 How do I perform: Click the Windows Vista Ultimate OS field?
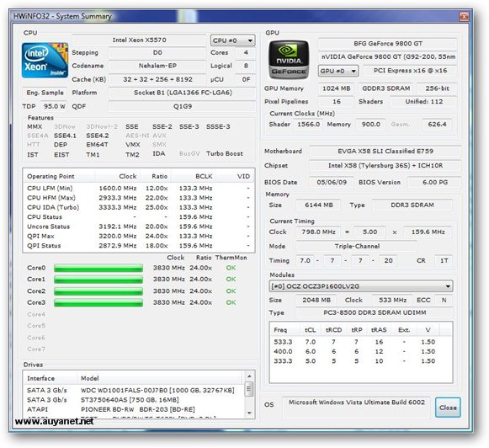pos(357,407)
